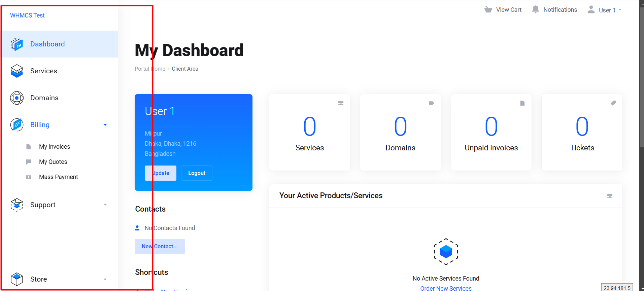Screen dimensions: 644x291
Task: Click the Dashboard sidebar icon
Action: 17,44
